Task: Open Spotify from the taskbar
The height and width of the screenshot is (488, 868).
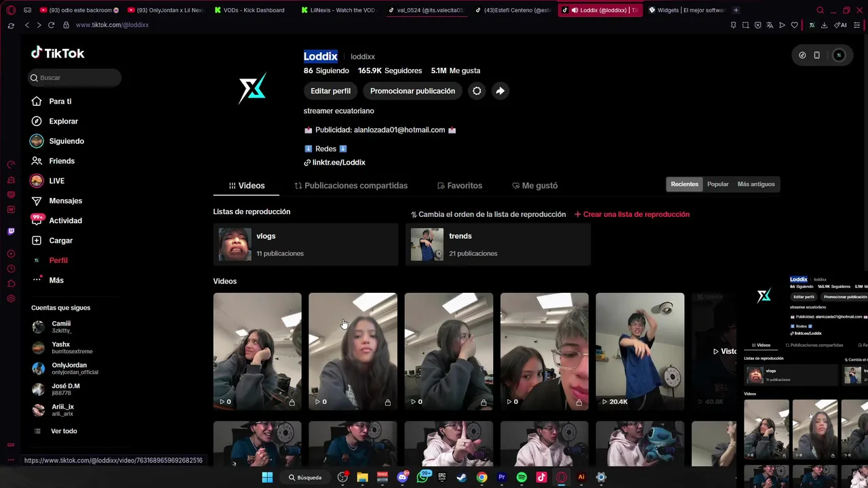Action: pyautogui.click(x=521, y=477)
